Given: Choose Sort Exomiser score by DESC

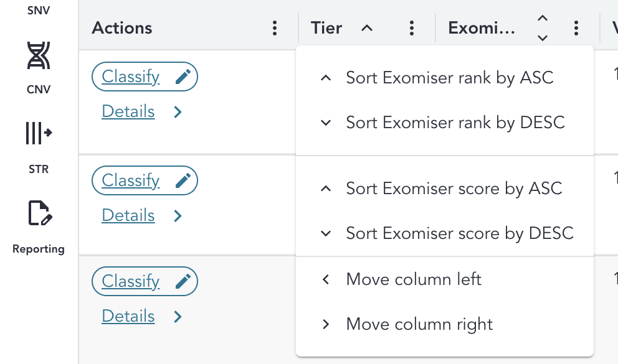Looking at the screenshot, I should coord(459,233).
